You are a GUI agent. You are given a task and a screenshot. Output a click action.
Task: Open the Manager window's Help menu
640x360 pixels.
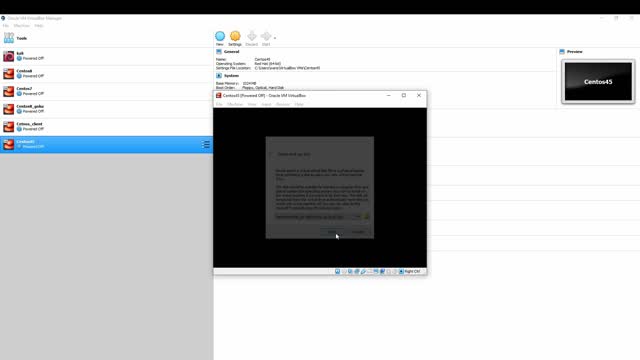[x=39, y=25]
